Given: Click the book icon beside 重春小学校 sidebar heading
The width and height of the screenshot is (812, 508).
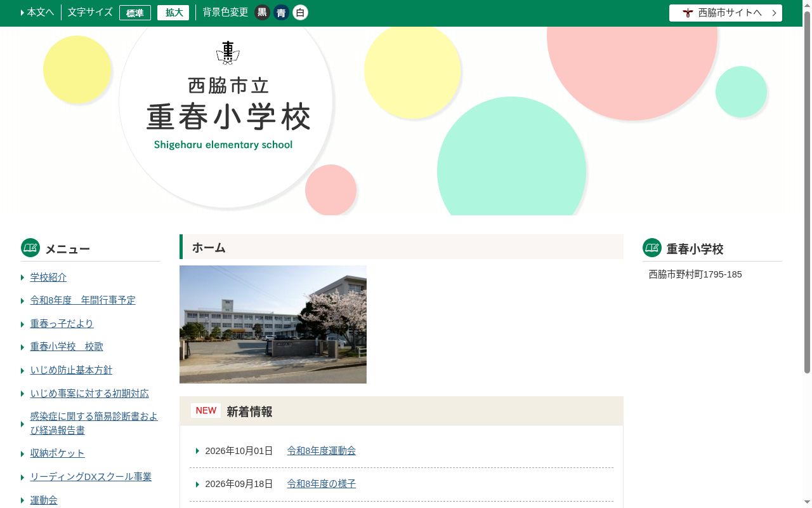Looking at the screenshot, I should pyautogui.click(x=652, y=248).
